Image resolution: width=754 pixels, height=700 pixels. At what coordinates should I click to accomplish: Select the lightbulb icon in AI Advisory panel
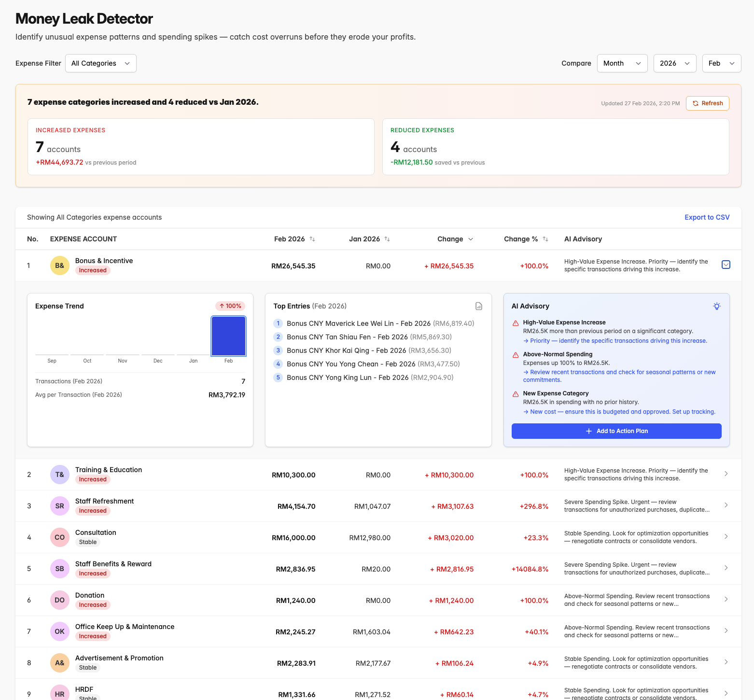click(717, 306)
